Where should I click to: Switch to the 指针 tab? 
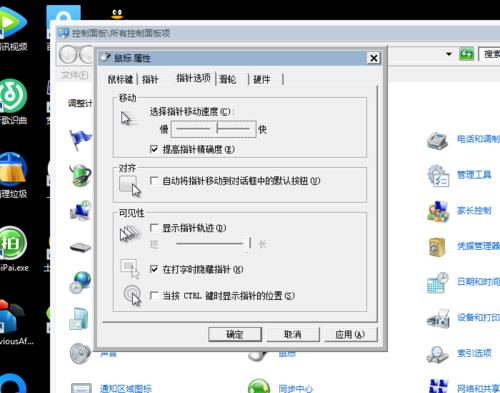pyautogui.click(x=150, y=79)
